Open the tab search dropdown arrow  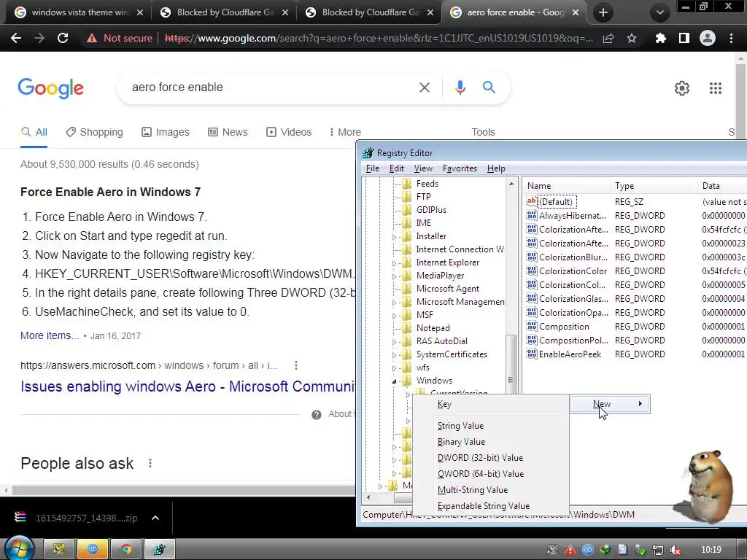tap(659, 13)
